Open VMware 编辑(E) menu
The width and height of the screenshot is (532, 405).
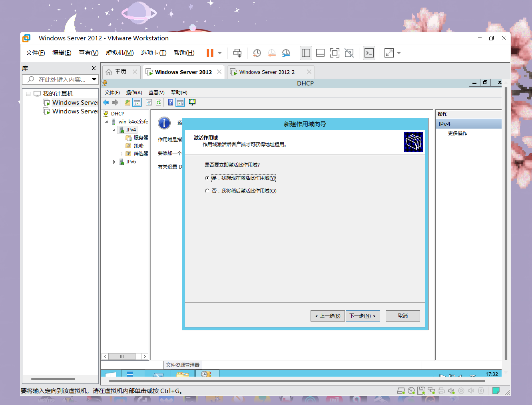pyautogui.click(x=62, y=53)
